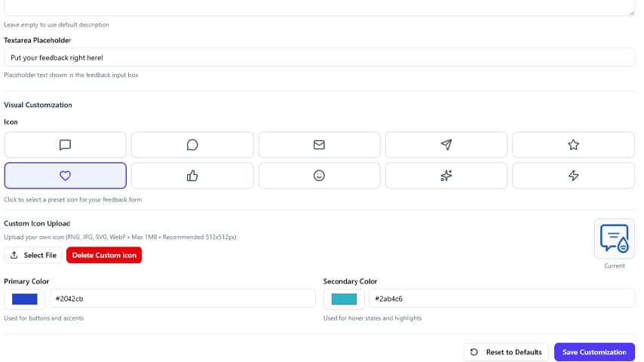This screenshot has width=644, height=362.
Task: Click the current custom icon preview
Action: [x=614, y=238]
